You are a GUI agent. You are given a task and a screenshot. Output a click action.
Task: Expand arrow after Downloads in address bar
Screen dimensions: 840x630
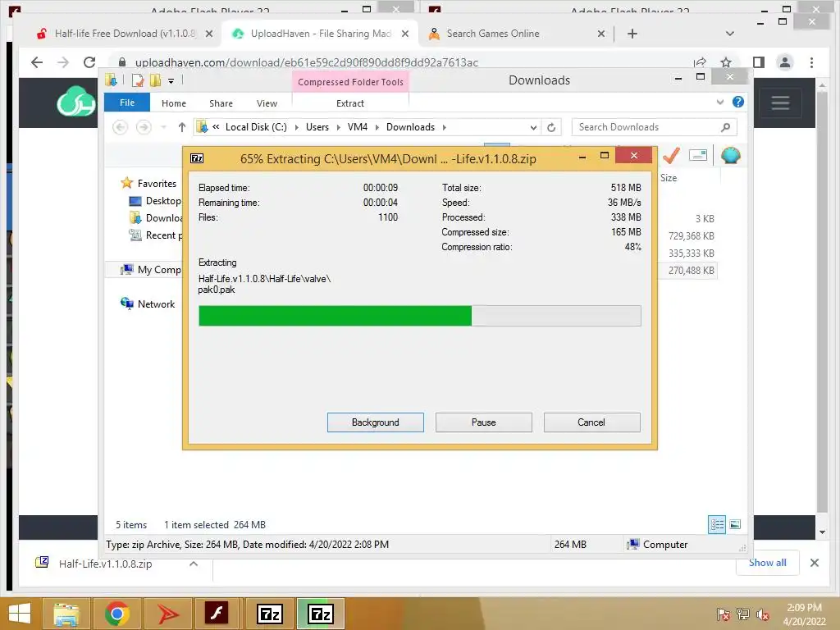[x=444, y=127]
